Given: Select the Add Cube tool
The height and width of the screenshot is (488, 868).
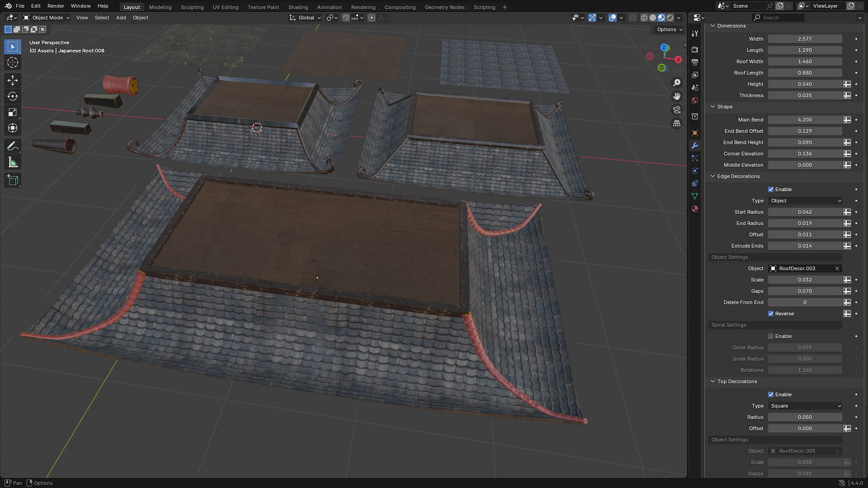Looking at the screenshot, I should coord(13,180).
